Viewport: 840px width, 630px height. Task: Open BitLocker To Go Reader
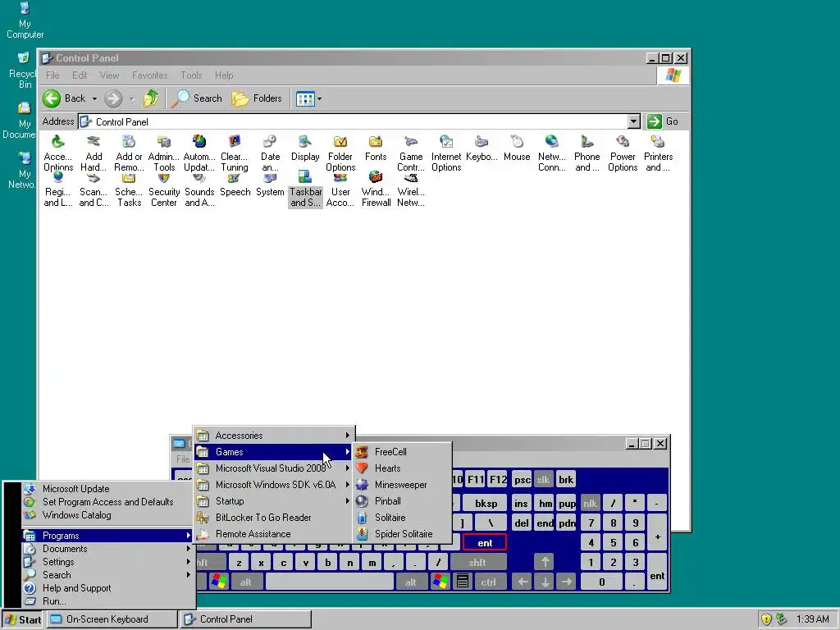pyautogui.click(x=273, y=518)
